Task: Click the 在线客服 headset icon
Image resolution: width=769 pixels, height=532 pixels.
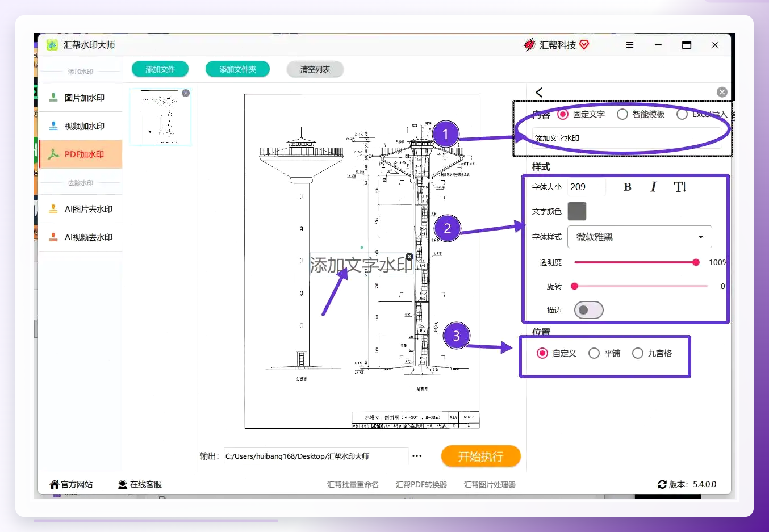Action: (123, 484)
